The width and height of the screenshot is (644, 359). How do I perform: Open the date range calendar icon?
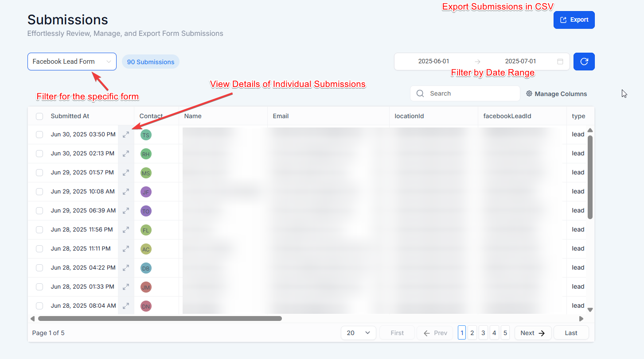point(560,62)
